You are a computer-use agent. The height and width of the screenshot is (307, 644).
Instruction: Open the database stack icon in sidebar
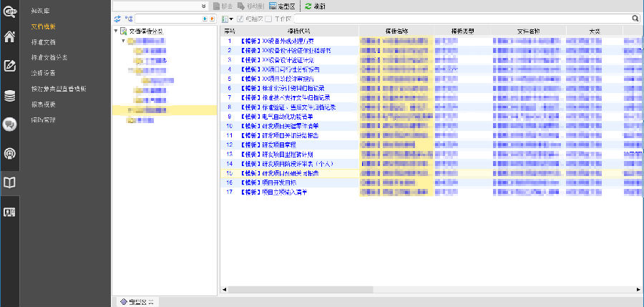click(x=10, y=96)
